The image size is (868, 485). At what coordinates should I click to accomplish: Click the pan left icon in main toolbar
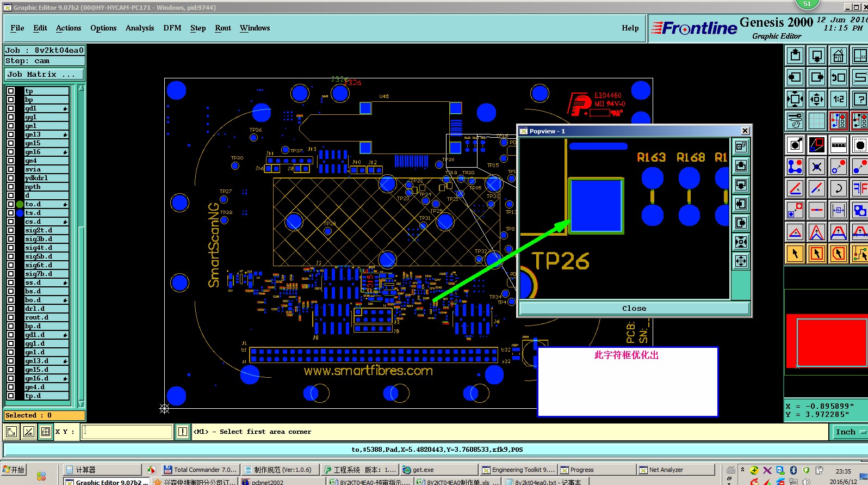[x=795, y=77]
